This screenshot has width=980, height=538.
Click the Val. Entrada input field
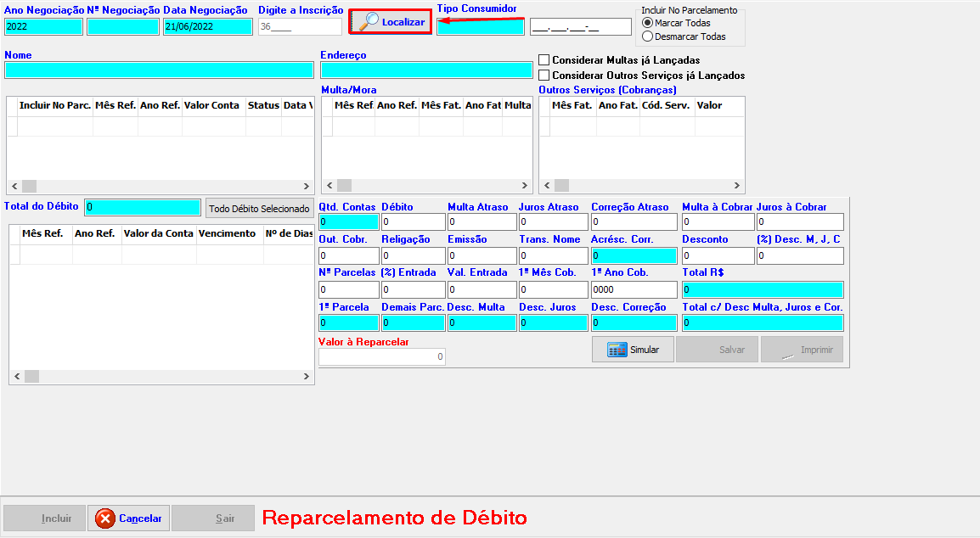pos(481,289)
